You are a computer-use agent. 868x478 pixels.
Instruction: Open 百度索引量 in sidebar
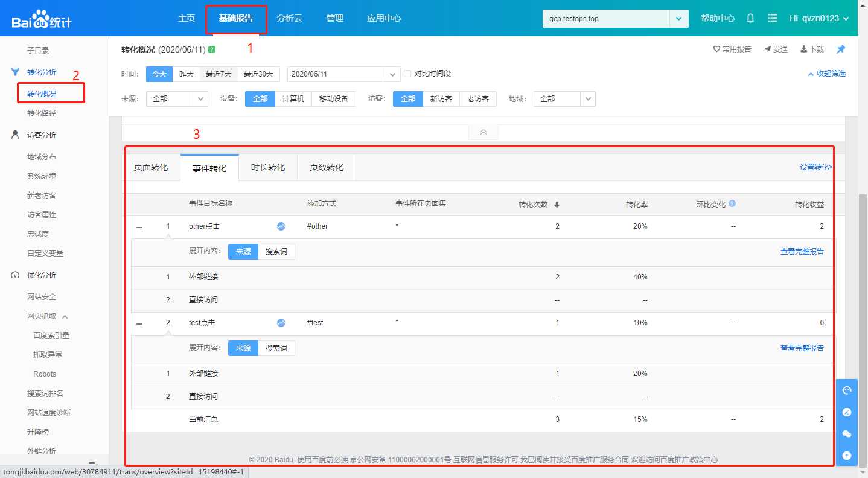click(51, 336)
